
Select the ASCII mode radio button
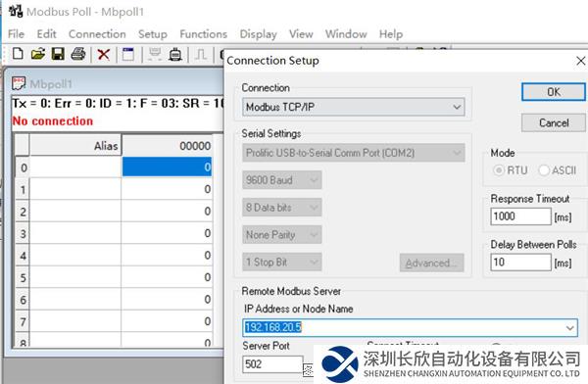(x=544, y=170)
